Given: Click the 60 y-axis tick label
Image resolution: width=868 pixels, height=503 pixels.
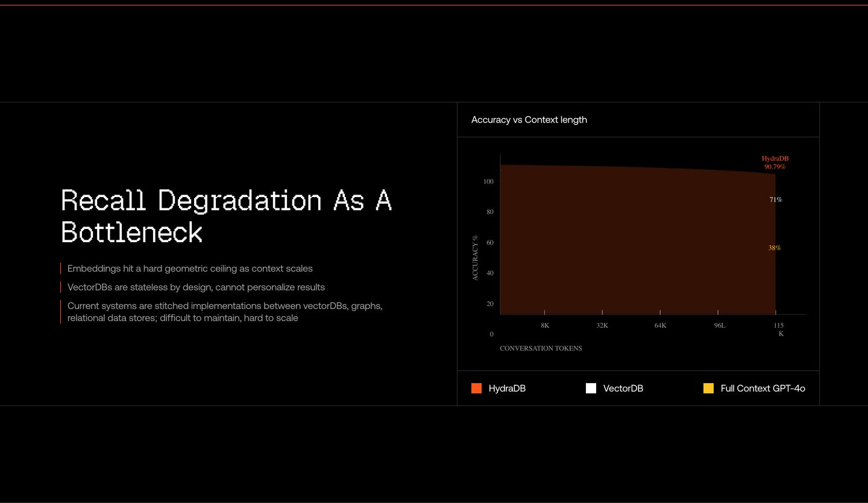Looking at the screenshot, I should click(490, 243).
